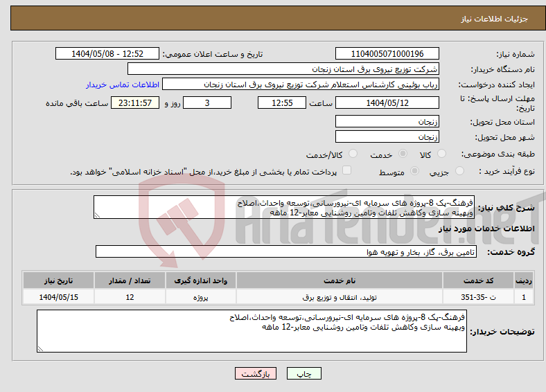Click the واحد اندازه گیری column header
546x392 pixels.
click(x=200, y=280)
